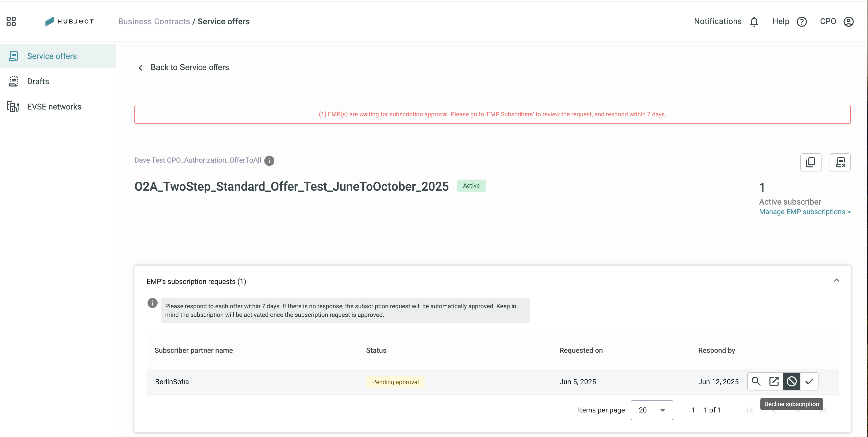Click the duplicate offer copy icon button
The image size is (868, 437).
[x=811, y=162]
